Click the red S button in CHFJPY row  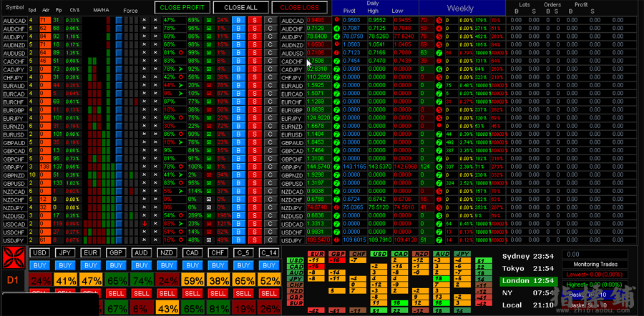[255, 77]
